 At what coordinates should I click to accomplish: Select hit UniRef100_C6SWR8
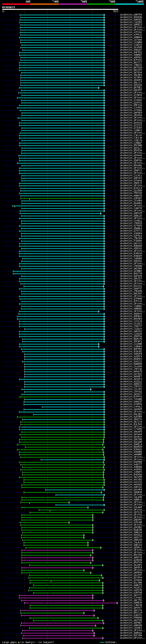pos(131,42)
